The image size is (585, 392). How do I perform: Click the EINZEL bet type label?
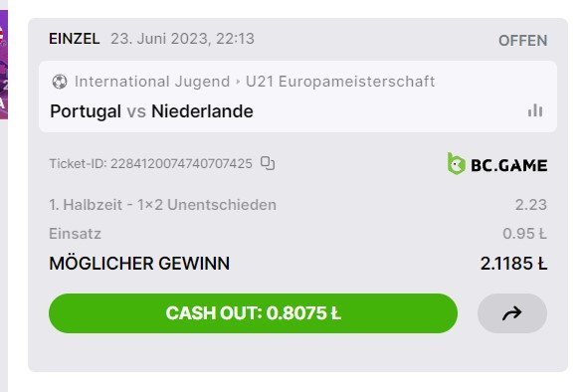click(75, 39)
